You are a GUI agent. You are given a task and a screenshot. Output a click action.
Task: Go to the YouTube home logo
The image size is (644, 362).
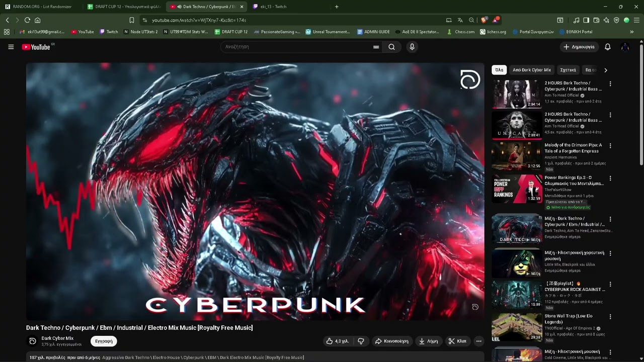coord(36,47)
